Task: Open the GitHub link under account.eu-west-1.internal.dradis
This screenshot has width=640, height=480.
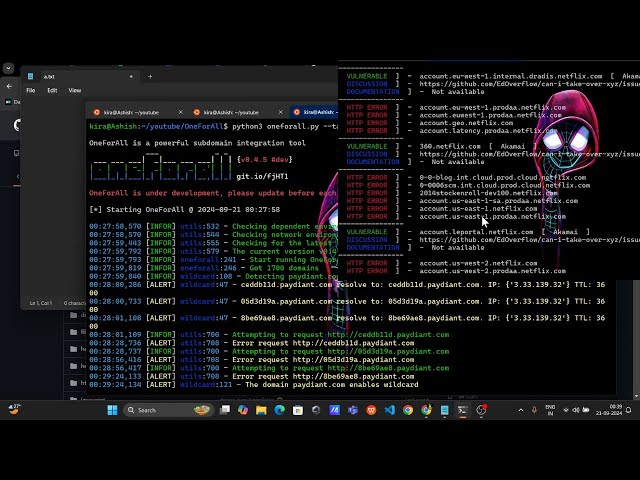Action: pyautogui.click(x=529, y=84)
